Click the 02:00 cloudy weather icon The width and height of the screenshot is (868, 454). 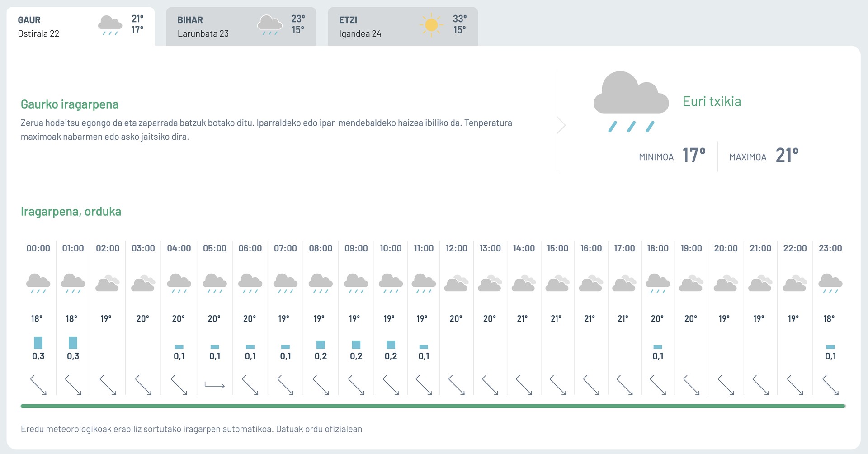(108, 283)
